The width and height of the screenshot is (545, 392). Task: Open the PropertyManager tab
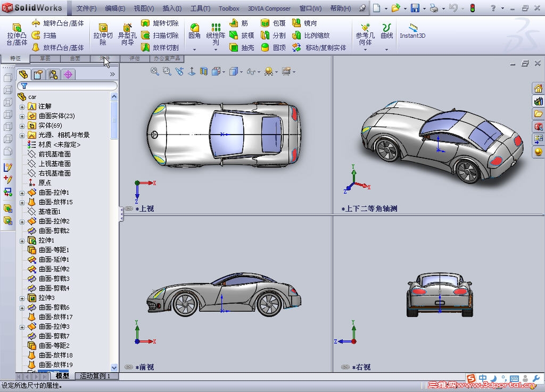click(x=38, y=74)
